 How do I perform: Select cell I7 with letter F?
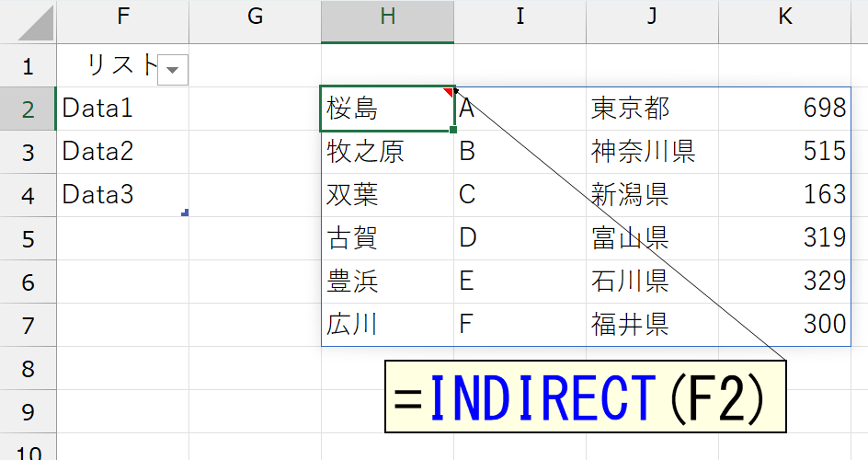(x=520, y=325)
